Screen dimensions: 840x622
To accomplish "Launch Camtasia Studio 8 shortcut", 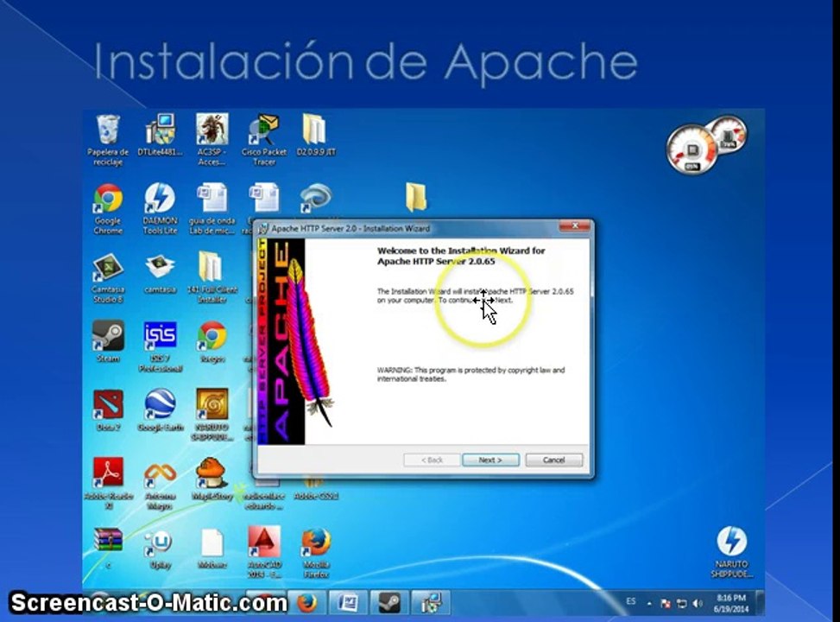I will 108,278.
